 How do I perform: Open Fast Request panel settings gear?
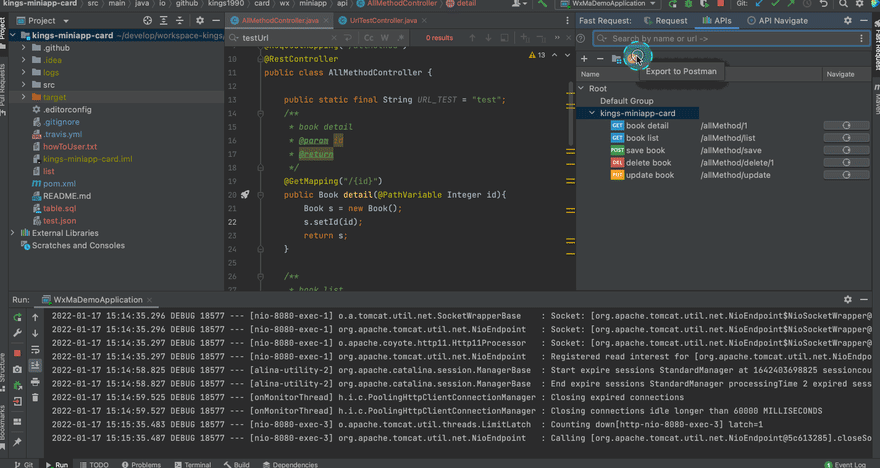coord(847,20)
